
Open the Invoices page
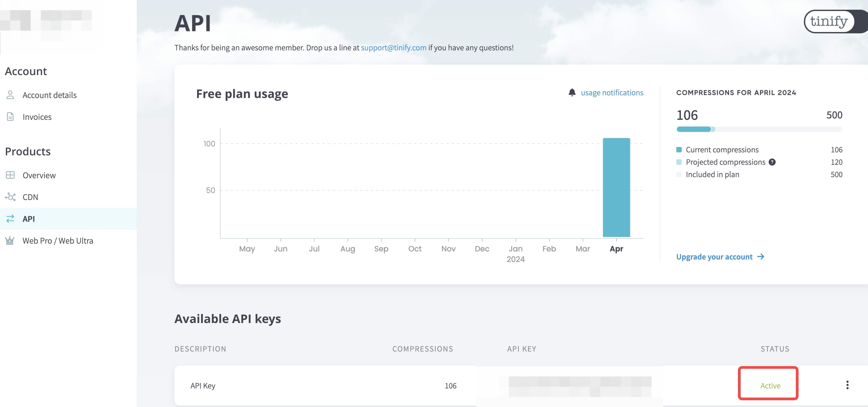click(37, 117)
